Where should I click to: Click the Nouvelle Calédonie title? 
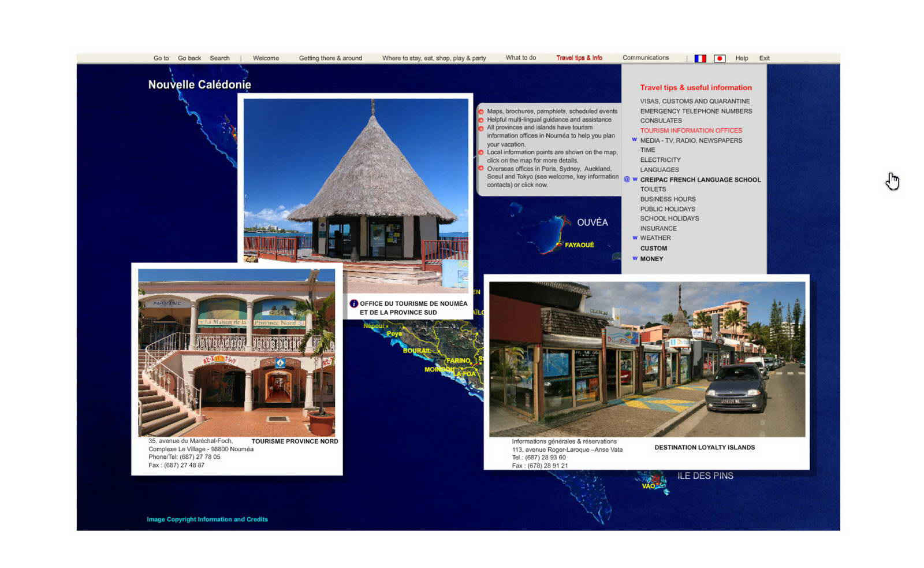199,84
